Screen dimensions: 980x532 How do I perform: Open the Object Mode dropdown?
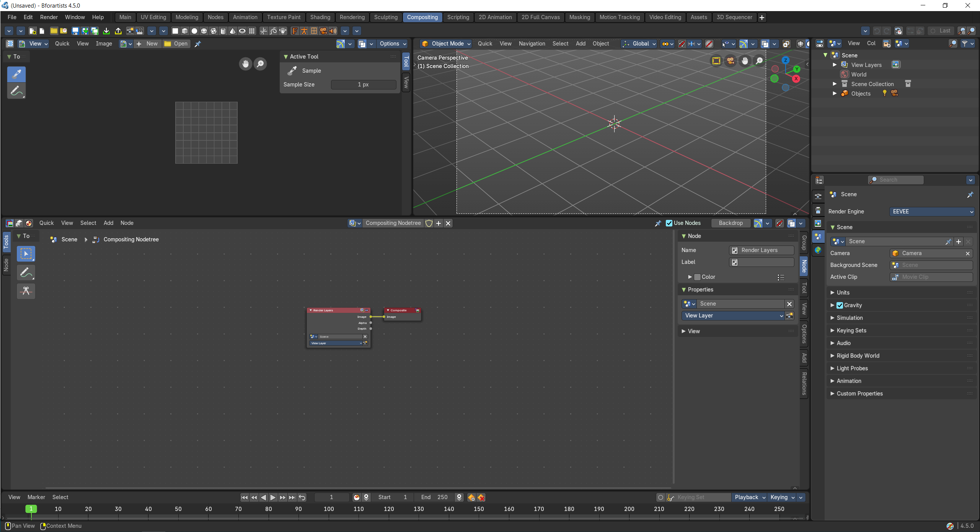click(446, 44)
